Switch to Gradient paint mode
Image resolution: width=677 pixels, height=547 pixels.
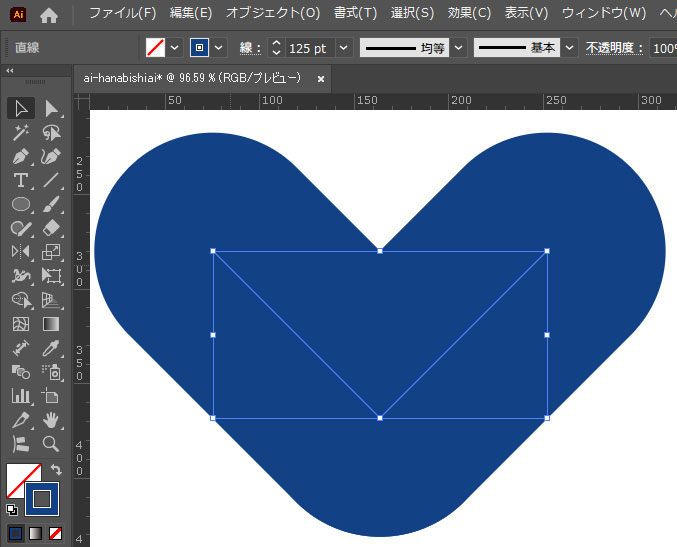(x=36, y=533)
